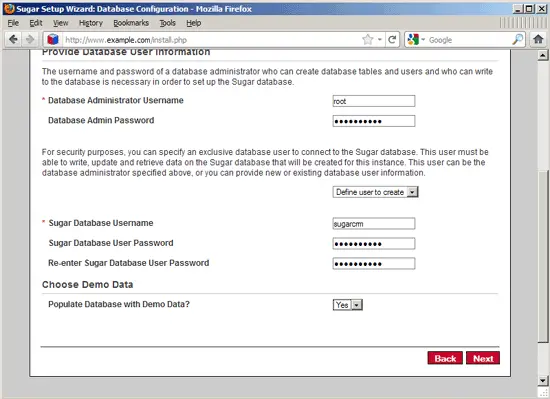The image size is (550, 399).
Task: Click the scrollbar up arrow
Action: click(x=543, y=55)
